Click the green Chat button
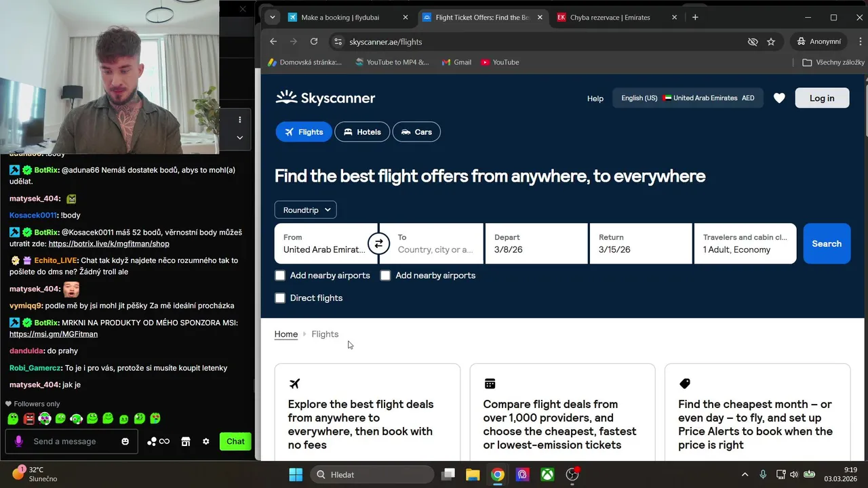 click(x=235, y=441)
